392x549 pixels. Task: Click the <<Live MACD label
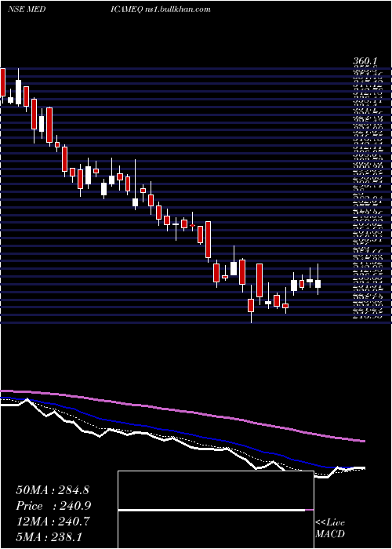[x=330, y=529]
